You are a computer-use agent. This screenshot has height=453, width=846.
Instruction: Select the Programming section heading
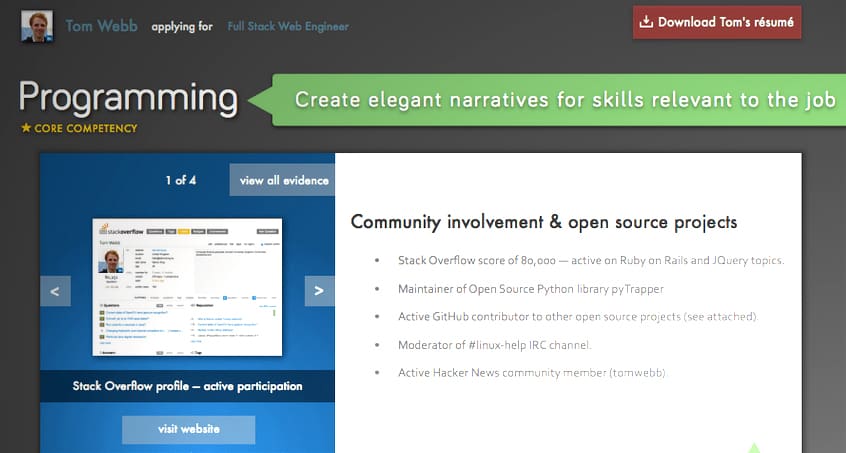click(128, 98)
